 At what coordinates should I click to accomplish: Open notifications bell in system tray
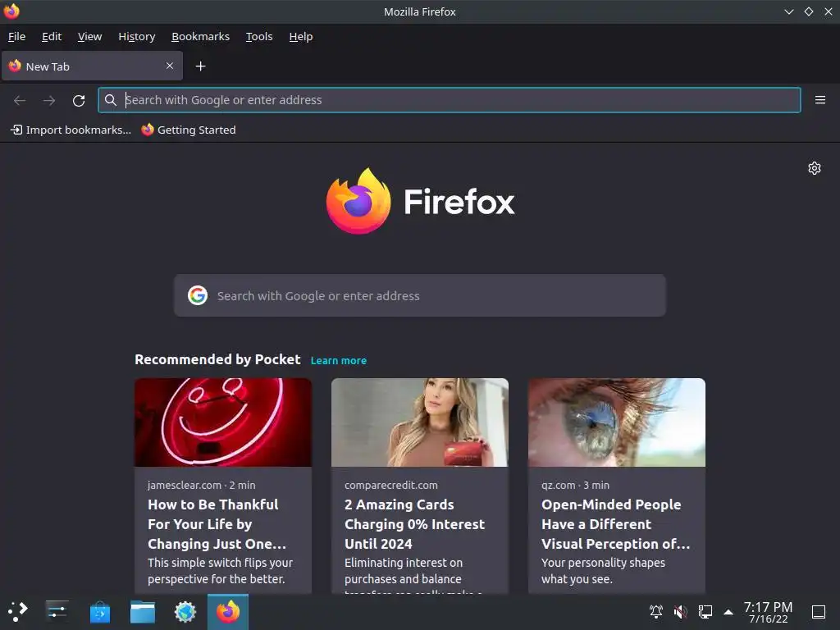click(655, 612)
